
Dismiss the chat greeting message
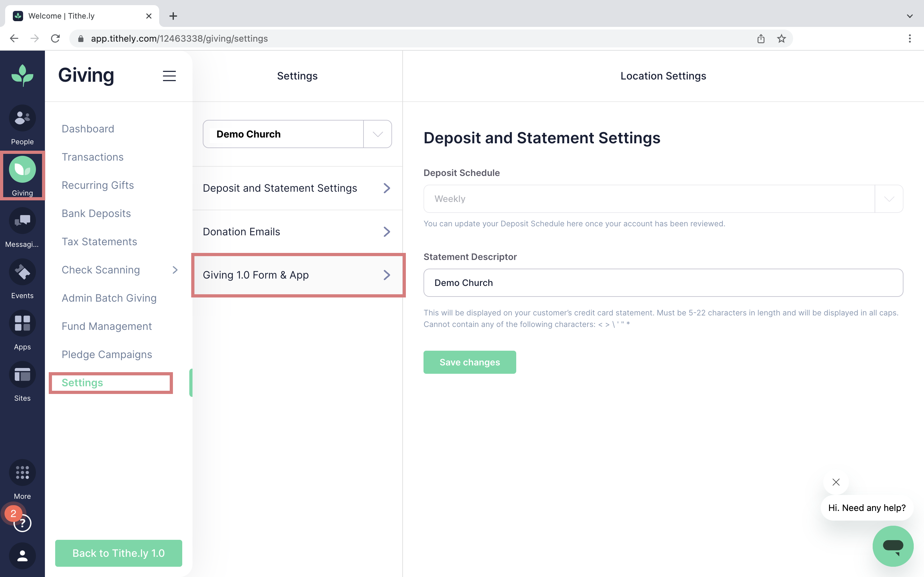836,482
